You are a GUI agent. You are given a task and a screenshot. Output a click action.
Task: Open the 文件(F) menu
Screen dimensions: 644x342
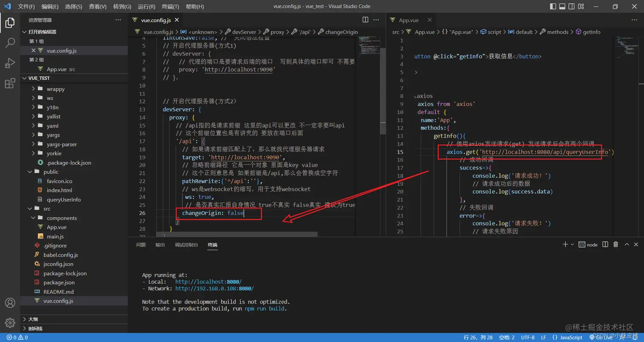point(26,6)
